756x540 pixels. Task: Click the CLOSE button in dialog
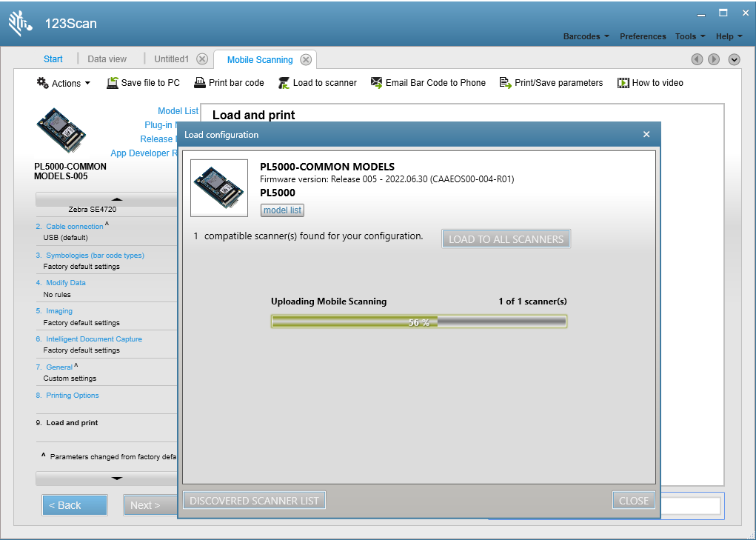point(634,501)
